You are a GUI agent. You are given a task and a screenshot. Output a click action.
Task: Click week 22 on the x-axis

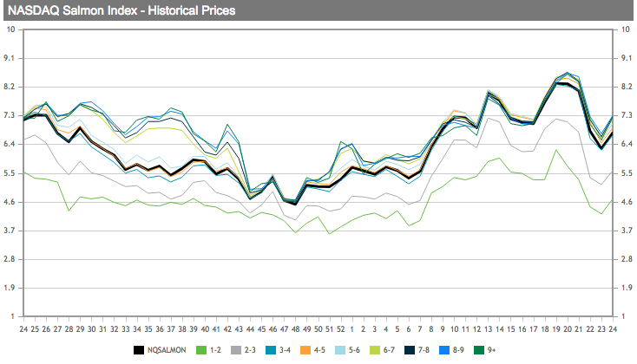[590, 329]
